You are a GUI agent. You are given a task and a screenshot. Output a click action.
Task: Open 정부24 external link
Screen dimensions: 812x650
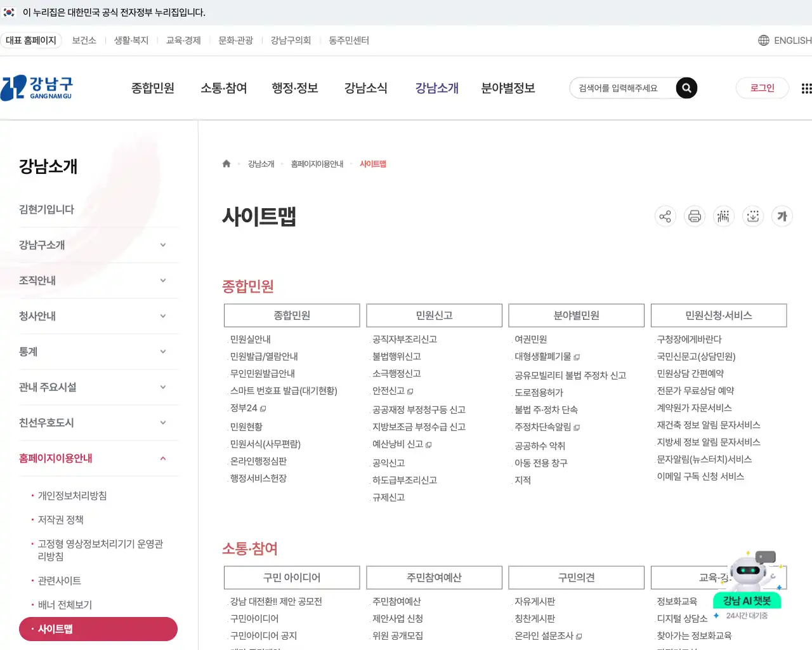248,408
